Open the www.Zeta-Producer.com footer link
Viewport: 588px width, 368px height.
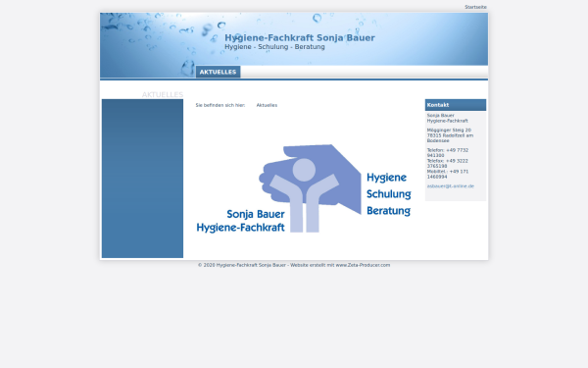363,265
